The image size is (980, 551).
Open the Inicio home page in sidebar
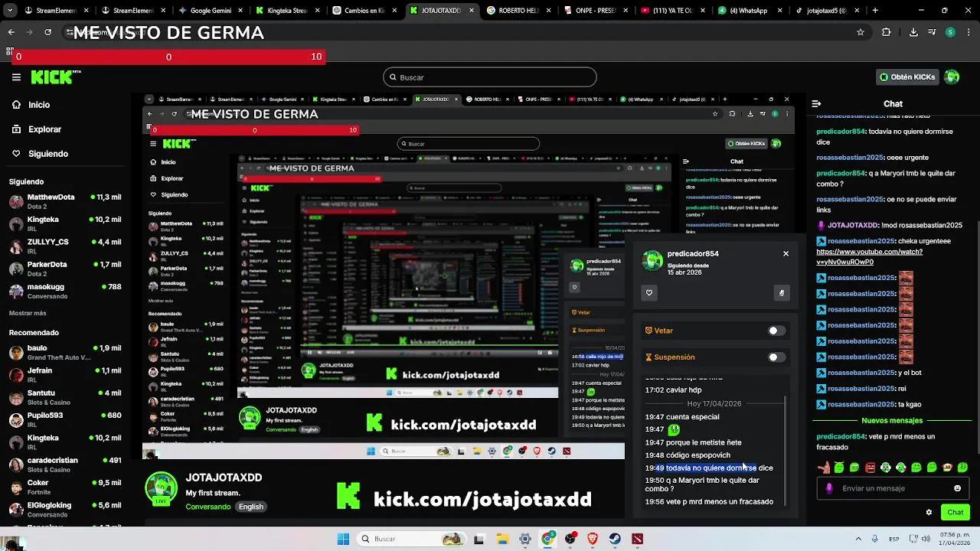pyautogui.click(x=38, y=105)
